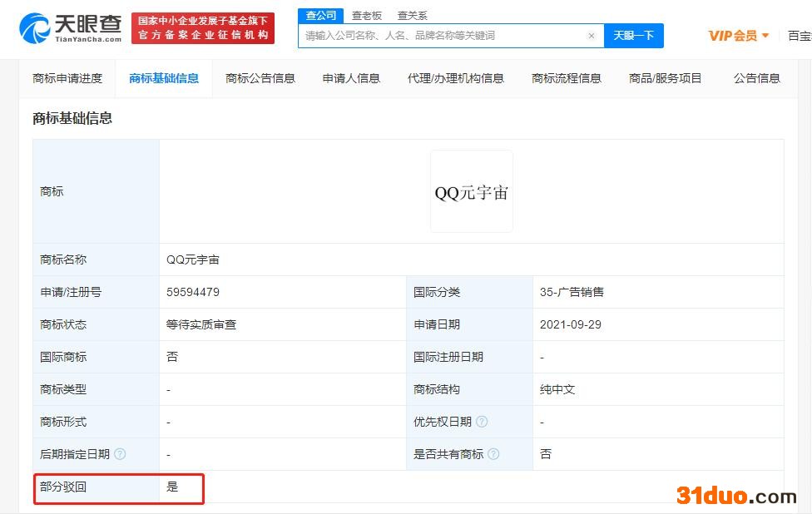Switch to the 查关系 search tab
Image resolution: width=812 pixels, height=514 pixels.
coord(412,15)
